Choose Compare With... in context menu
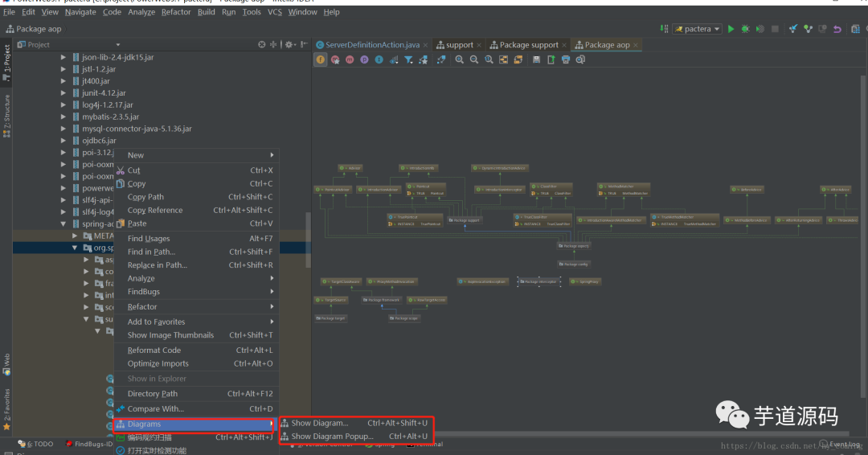Image resolution: width=868 pixels, height=455 pixels. click(x=195, y=409)
